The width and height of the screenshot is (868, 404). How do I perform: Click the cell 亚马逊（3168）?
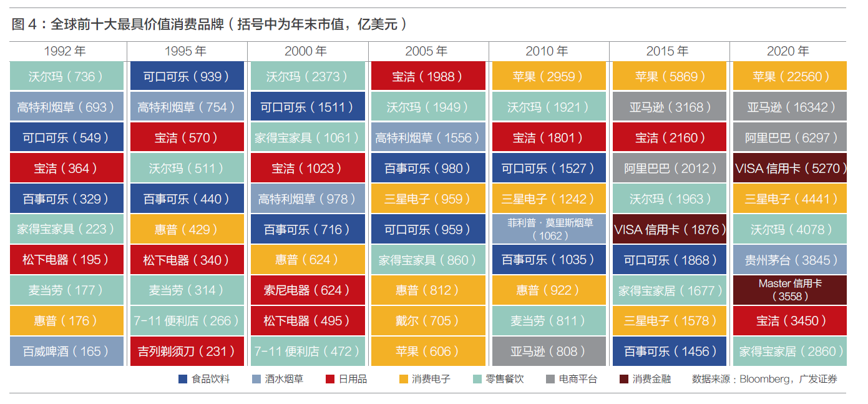click(670, 107)
